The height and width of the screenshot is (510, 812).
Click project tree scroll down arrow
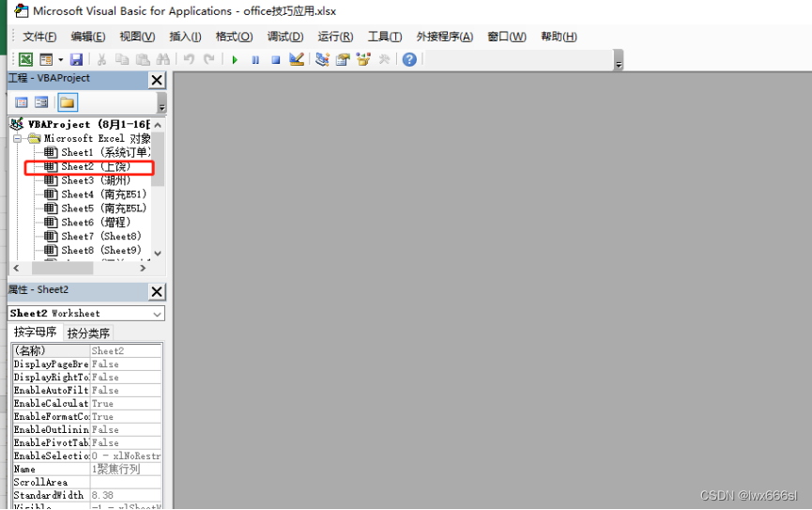[x=158, y=254]
